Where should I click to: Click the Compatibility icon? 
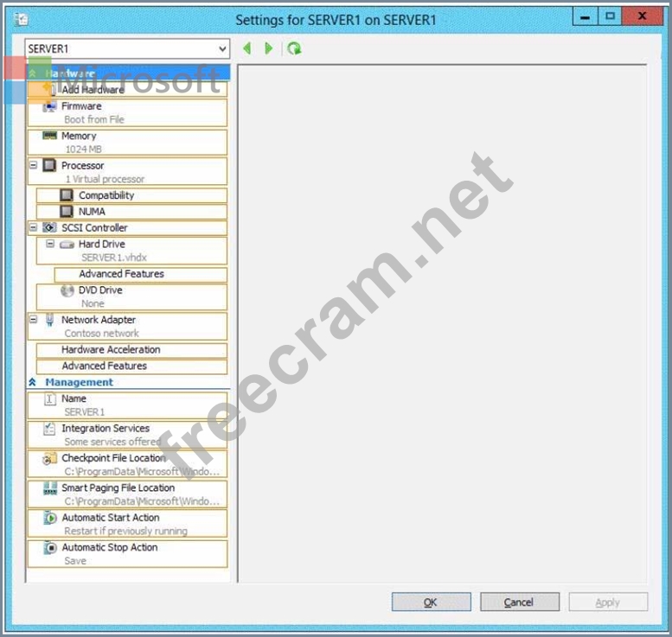(67, 195)
